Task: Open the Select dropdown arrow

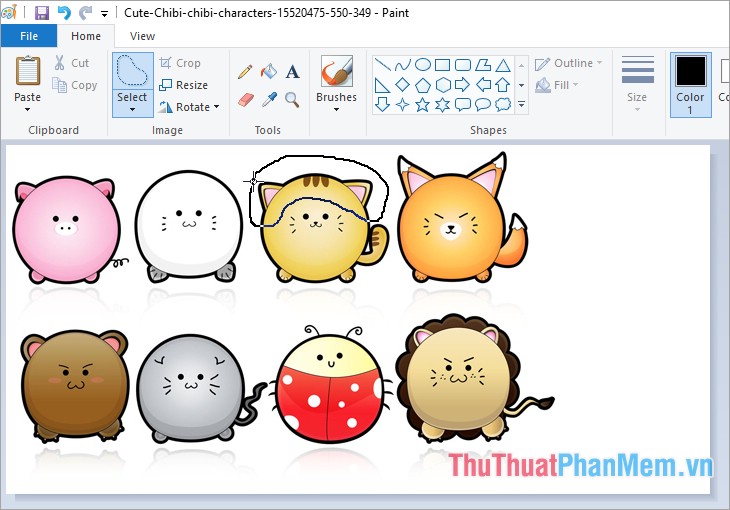Action: click(132, 110)
